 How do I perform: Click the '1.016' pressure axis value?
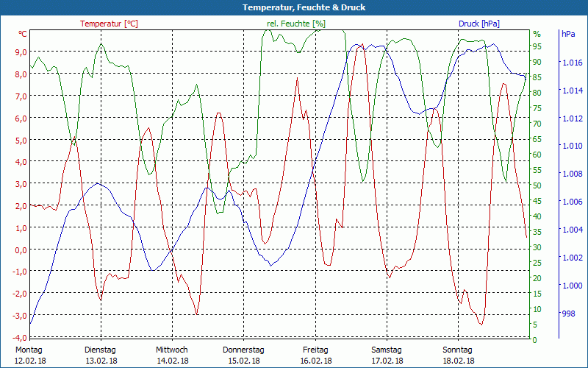572,63
